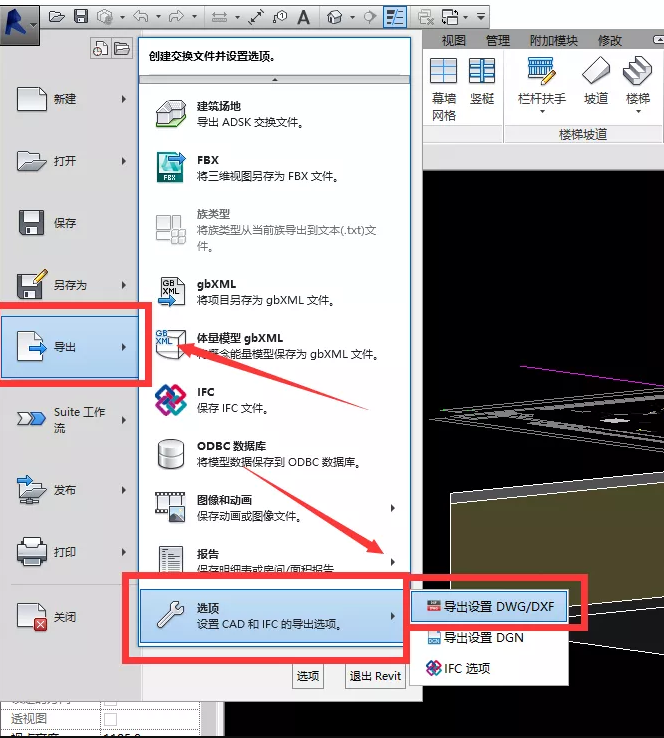Switch to the 管理 ribbon tab
Viewport: 664px width, 738px height.
coord(497,40)
